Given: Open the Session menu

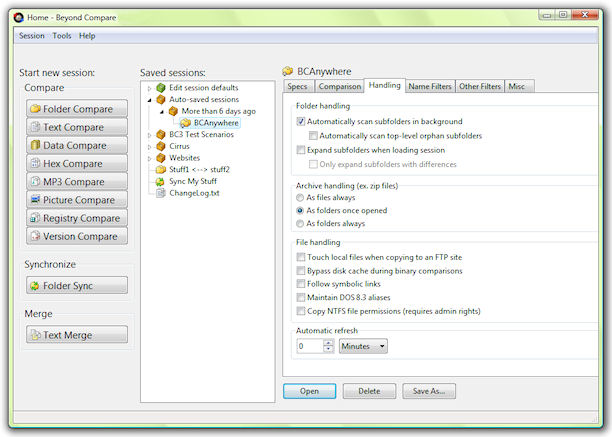Looking at the screenshot, I should [32, 36].
